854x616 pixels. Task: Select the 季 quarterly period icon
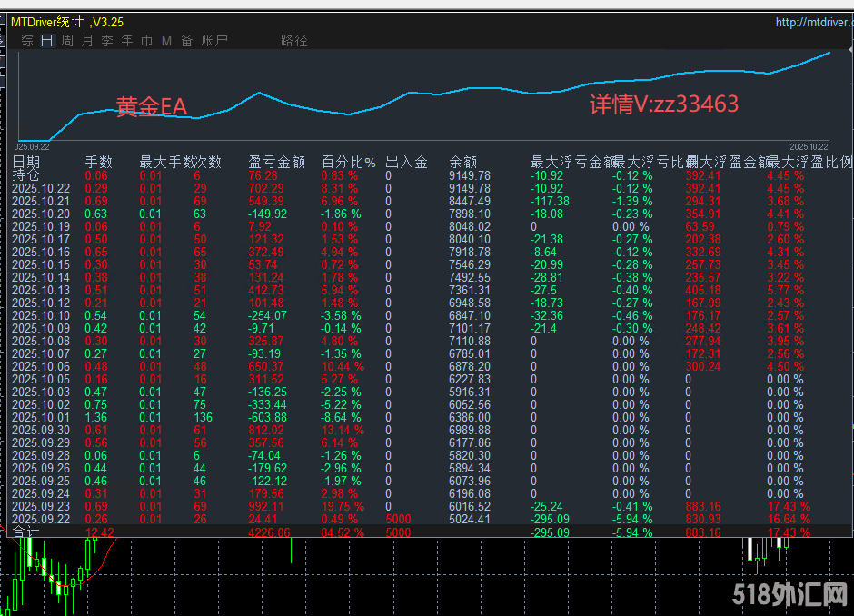coord(106,41)
